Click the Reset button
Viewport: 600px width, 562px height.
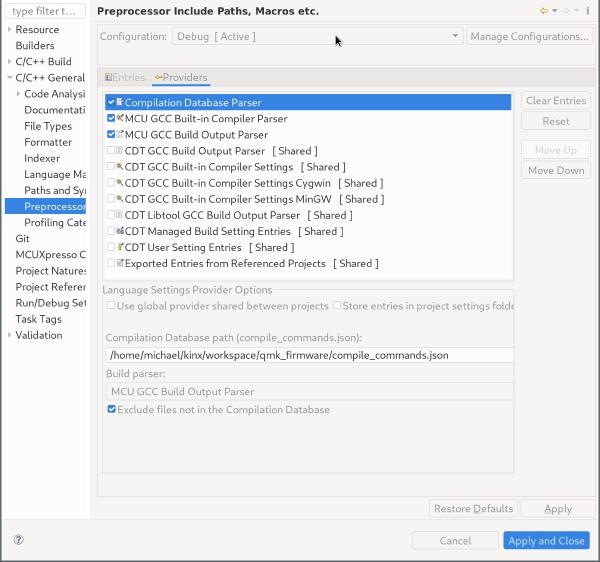(556, 121)
